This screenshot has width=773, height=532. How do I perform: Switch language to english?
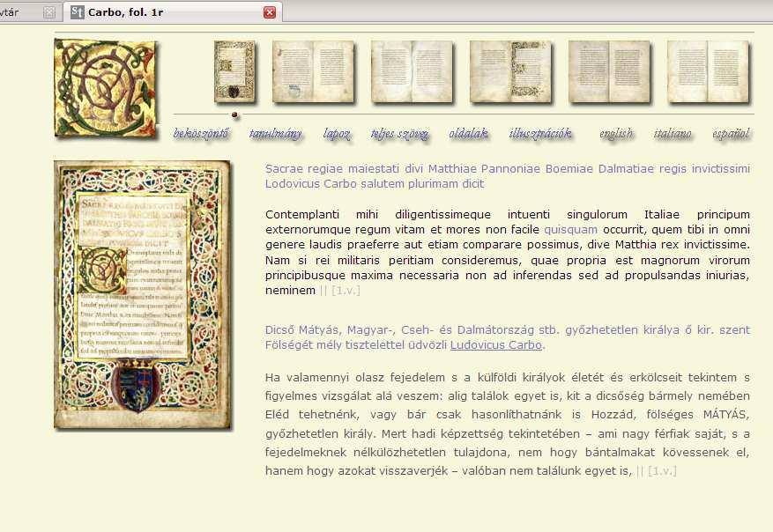coord(616,134)
